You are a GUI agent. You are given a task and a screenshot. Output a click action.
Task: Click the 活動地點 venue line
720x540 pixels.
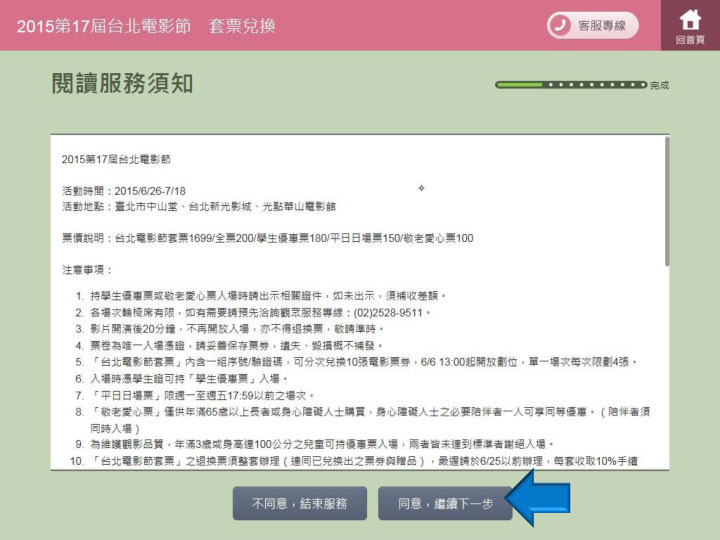(x=198, y=206)
